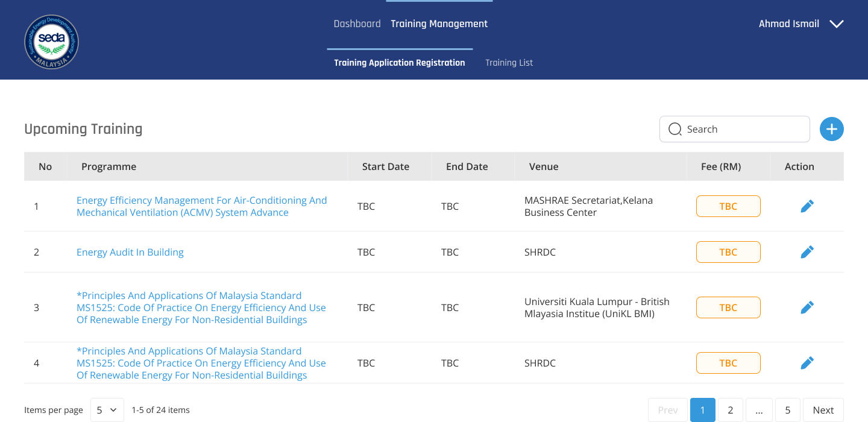Open row 3 MS1525 Principles programme link
Screen dimensions: 868x422
click(201, 307)
